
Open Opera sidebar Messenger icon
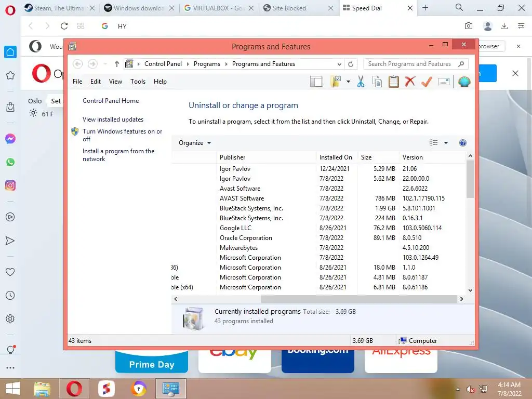coord(10,139)
